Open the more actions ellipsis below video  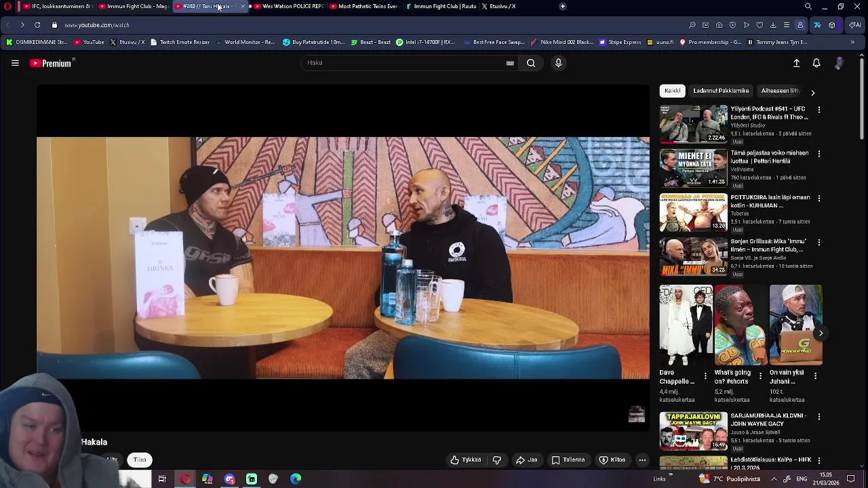tap(642, 460)
